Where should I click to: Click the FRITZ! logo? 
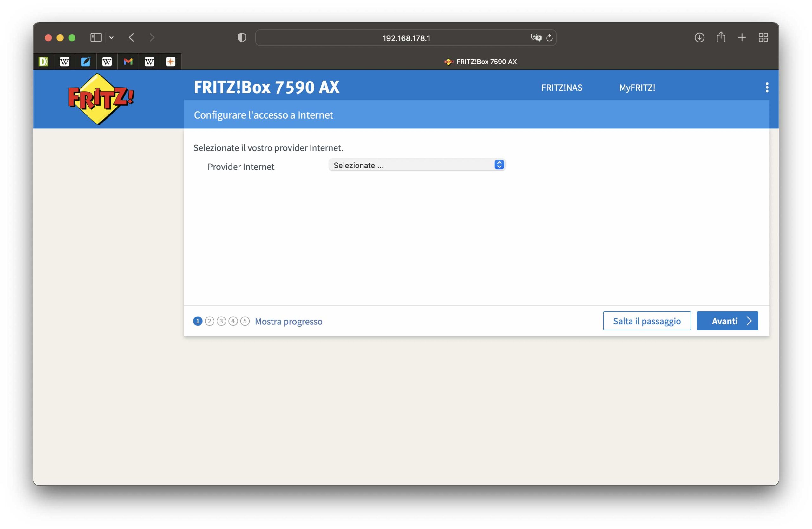point(101,99)
